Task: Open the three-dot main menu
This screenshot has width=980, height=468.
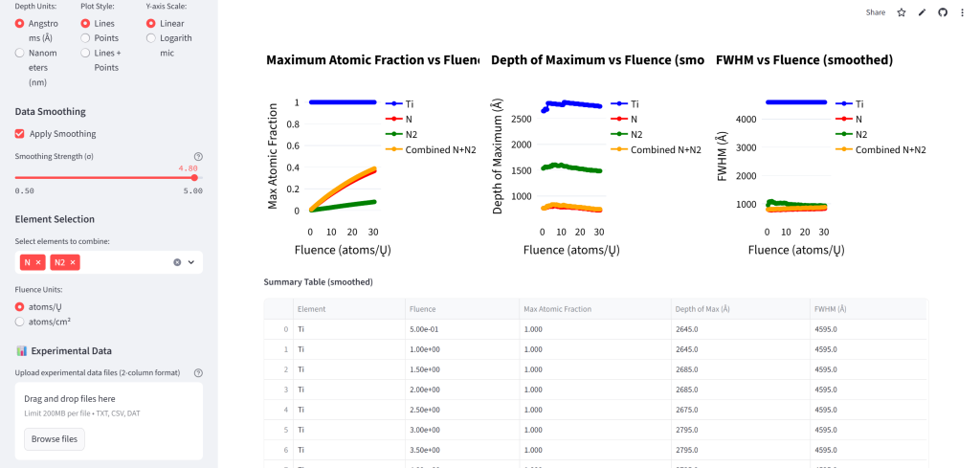Action: 962,12
